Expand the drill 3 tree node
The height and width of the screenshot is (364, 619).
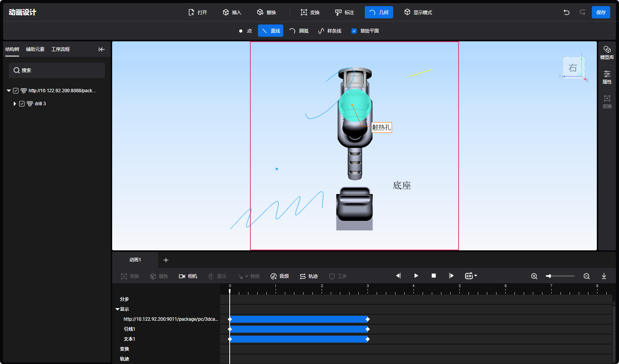(15, 104)
